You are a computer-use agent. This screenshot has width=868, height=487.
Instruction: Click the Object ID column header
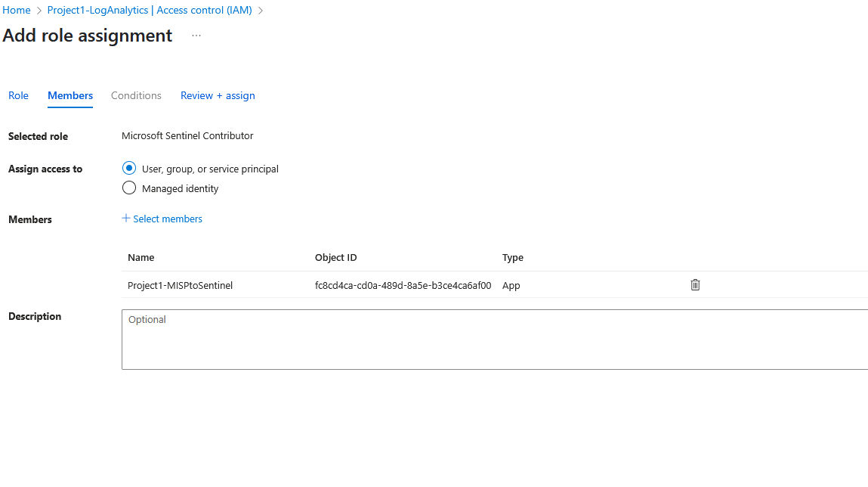tap(336, 258)
